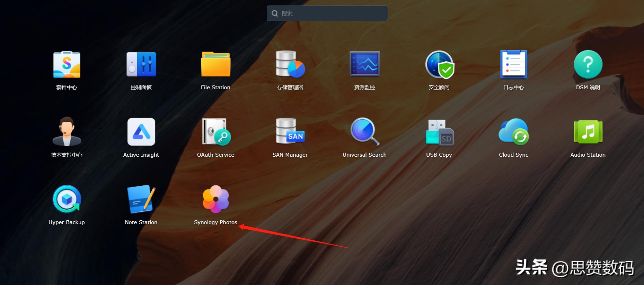The height and width of the screenshot is (285, 644).
Task: Open Hyper Backup icon
Action: click(67, 199)
